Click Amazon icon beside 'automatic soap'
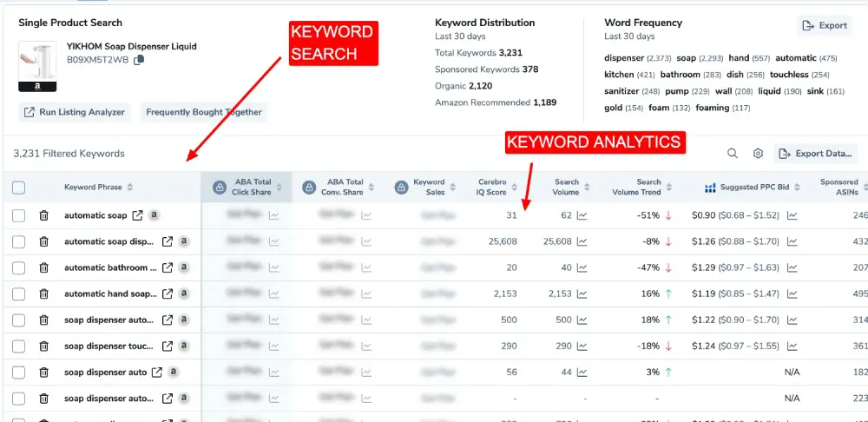 [x=155, y=214]
